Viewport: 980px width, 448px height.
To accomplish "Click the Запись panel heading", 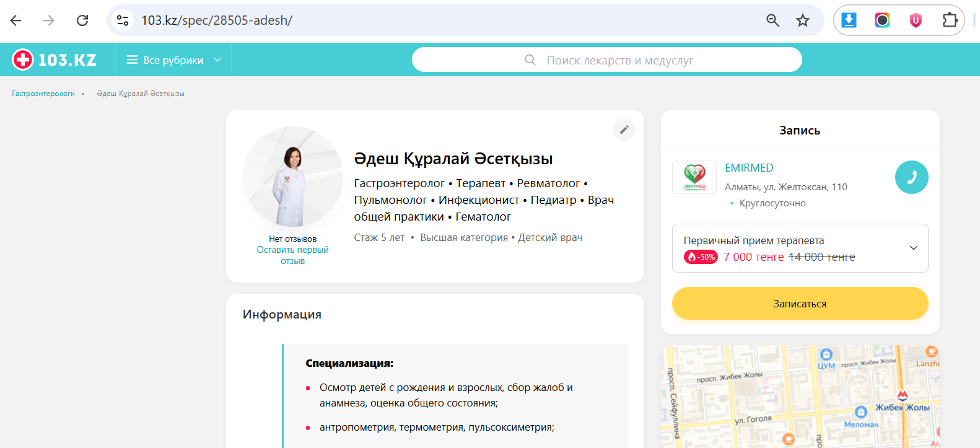I will (800, 131).
